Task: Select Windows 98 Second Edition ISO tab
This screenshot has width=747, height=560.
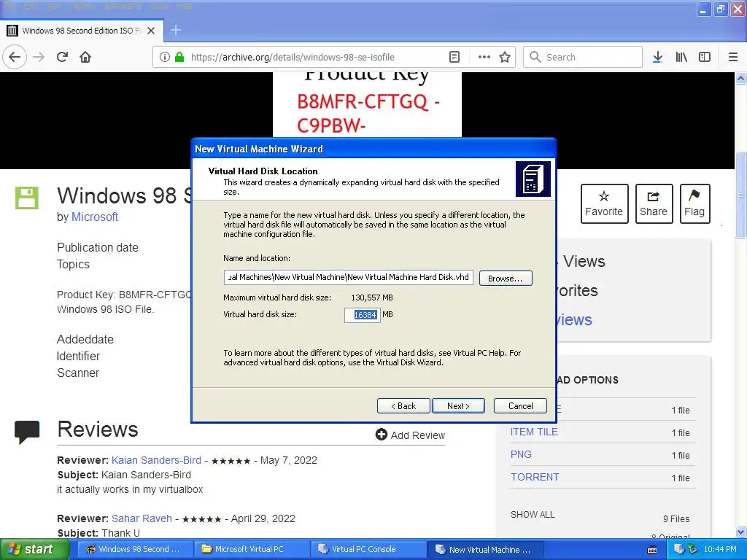Action: pyautogui.click(x=82, y=31)
